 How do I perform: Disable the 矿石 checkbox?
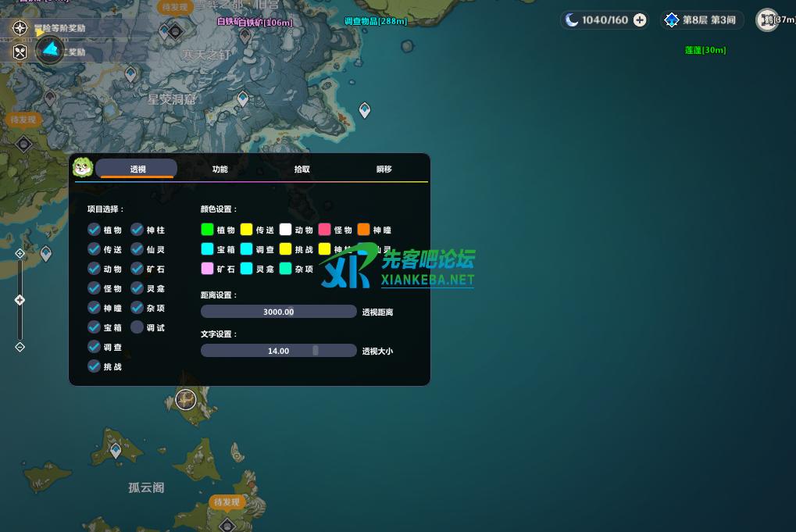137,269
